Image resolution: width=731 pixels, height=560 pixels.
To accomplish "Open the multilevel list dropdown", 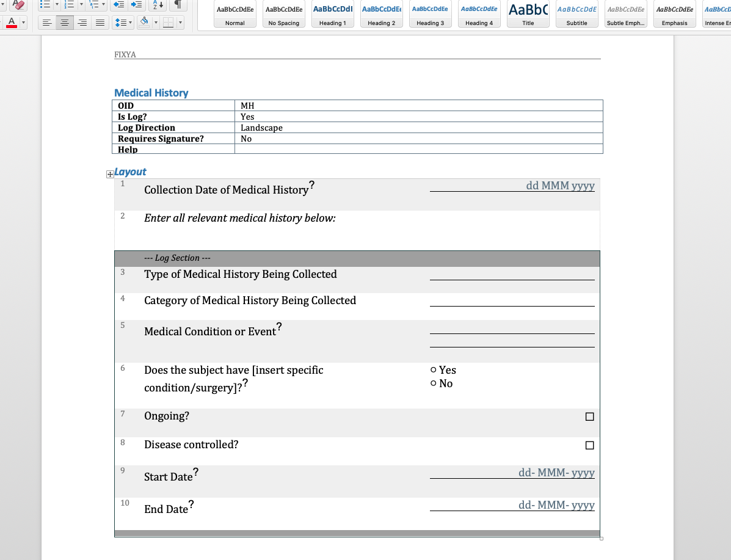I will click(x=103, y=5).
